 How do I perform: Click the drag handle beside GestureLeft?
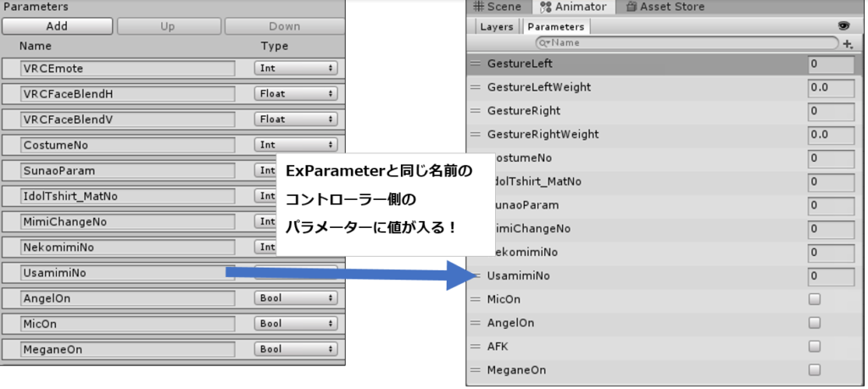point(476,64)
